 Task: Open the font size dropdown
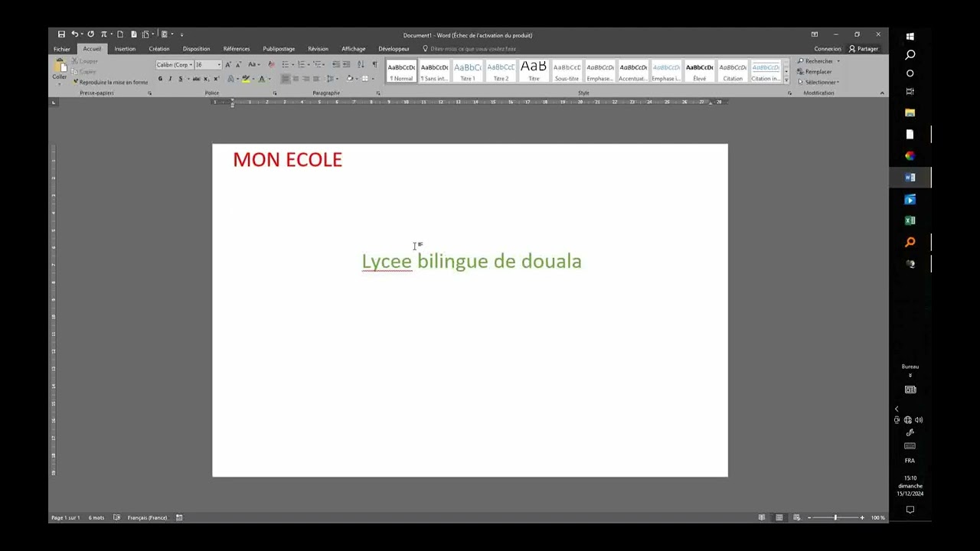(219, 65)
